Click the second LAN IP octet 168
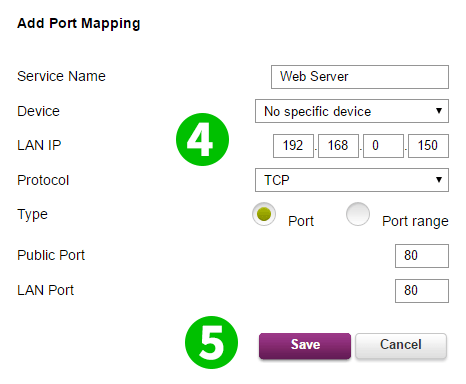 [x=338, y=146]
